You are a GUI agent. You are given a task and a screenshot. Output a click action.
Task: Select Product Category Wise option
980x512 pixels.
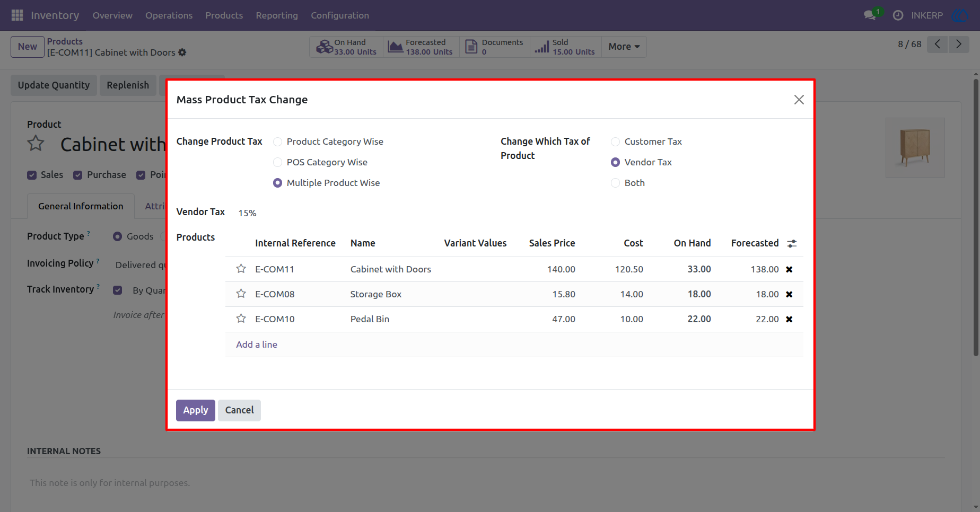click(277, 142)
